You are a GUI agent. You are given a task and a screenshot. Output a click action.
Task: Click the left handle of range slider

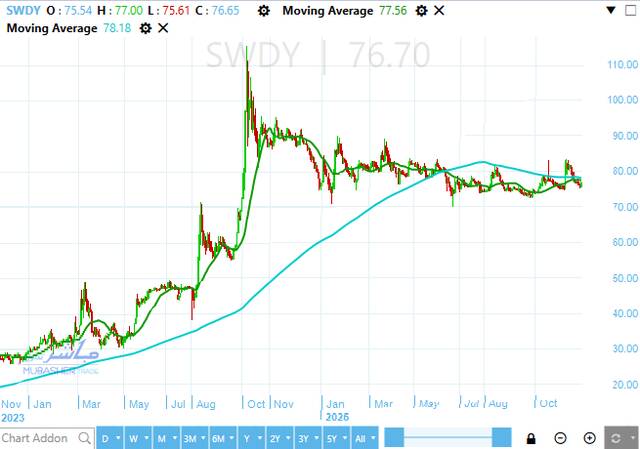coord(393,438)
